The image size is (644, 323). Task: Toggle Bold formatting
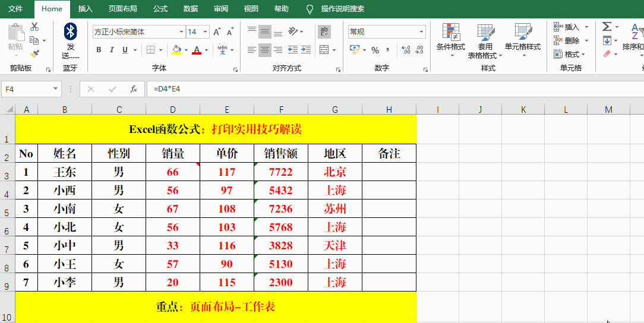pos(99,50)
